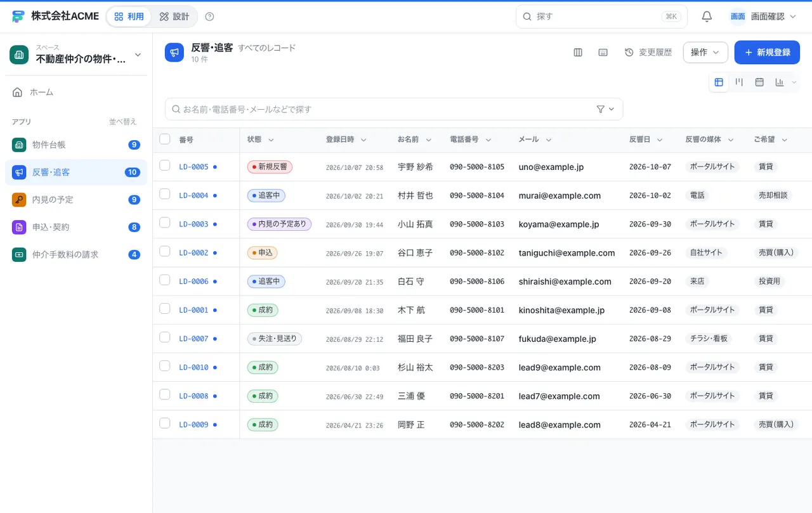Open the 反響の媒体 column menu

coord(730,140)
